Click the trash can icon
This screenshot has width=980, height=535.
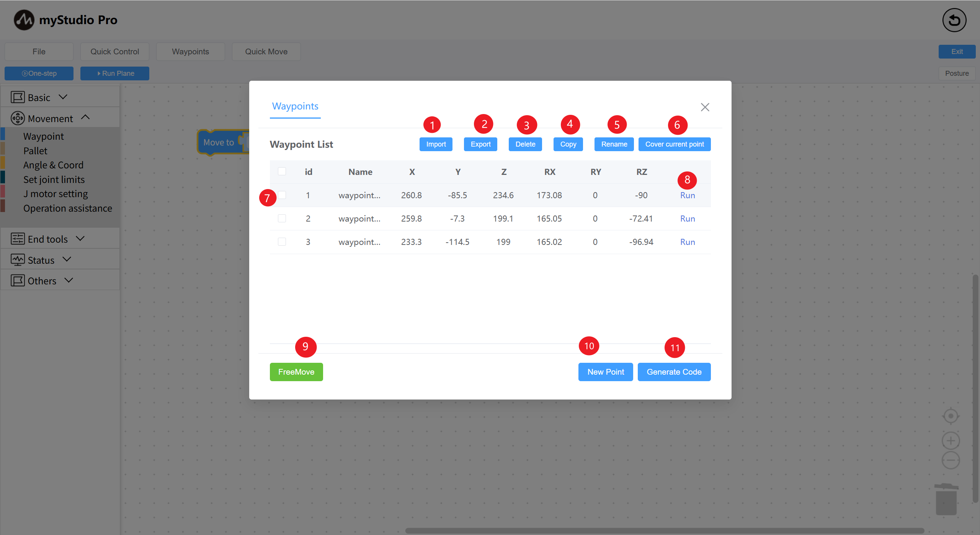click(x=946, y=499)
